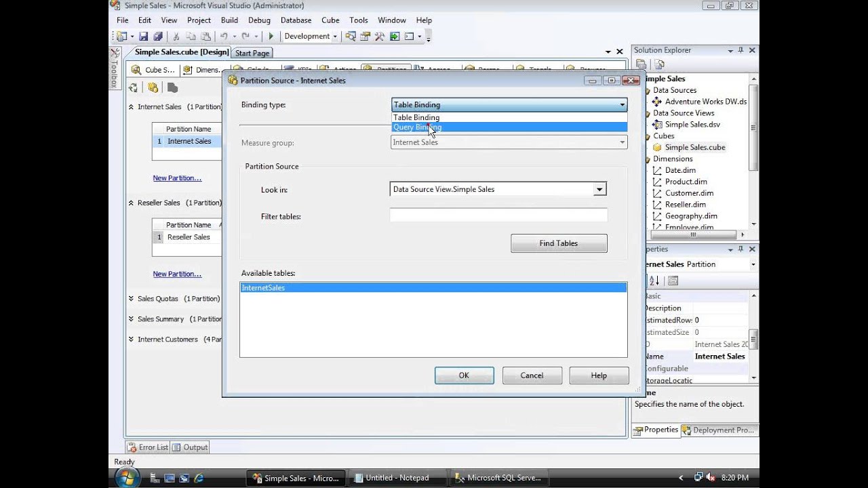Select Simple Sales.dsv in Solution Explorer
The image size is (868, 488).
[692, 125]
